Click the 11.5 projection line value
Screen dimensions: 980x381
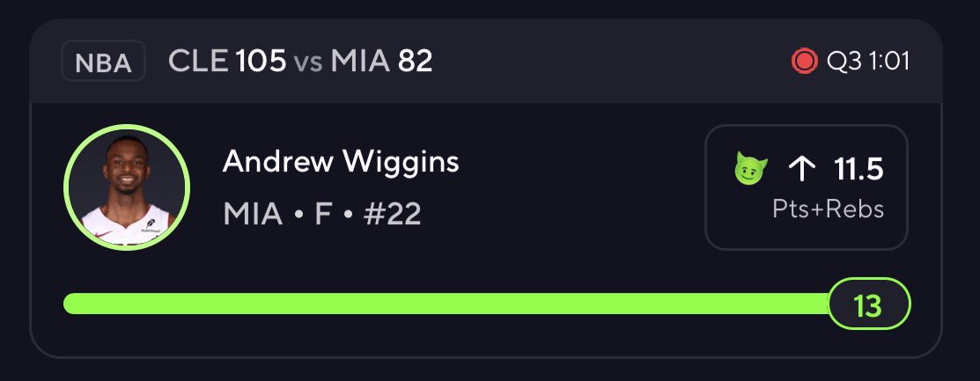point(857,169)
